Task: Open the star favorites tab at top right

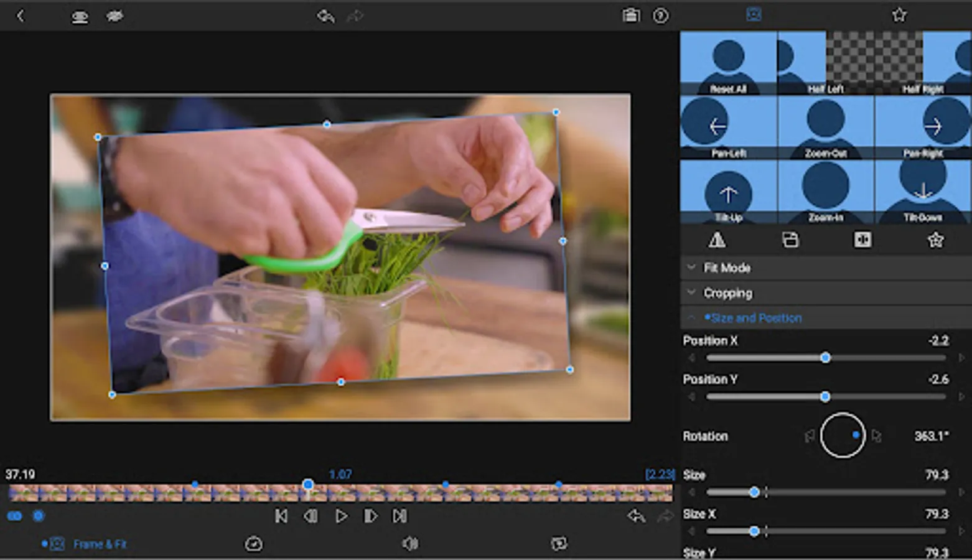Action: tap(899, 15)
